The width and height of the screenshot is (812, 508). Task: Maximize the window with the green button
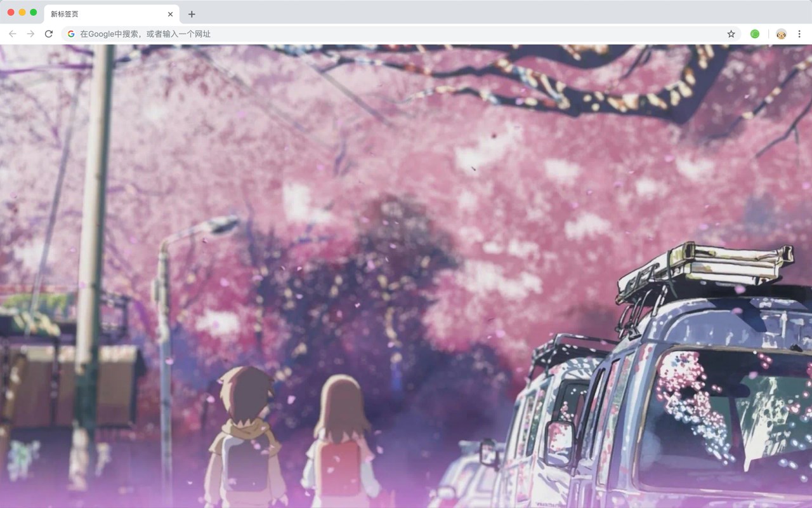33,12
